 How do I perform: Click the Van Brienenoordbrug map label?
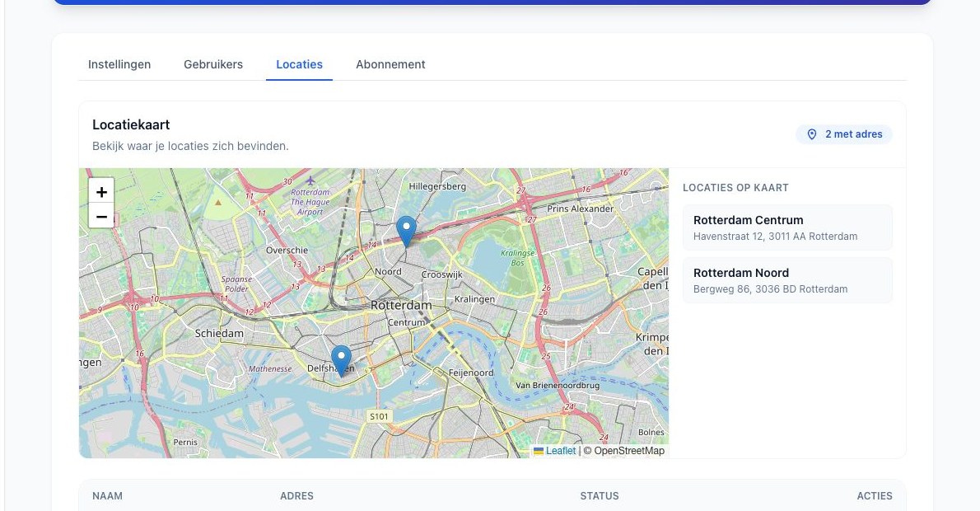pyautogui.click(x=558, y=385)
